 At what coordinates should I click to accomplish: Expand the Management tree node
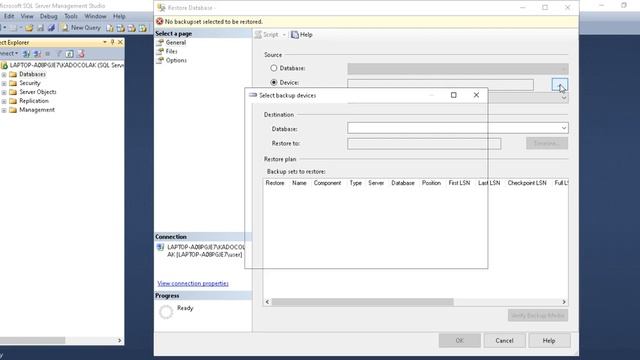[4, 110]
